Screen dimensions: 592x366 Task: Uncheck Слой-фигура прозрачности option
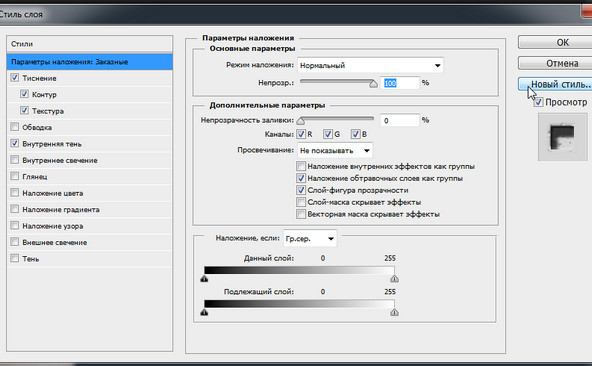click(301, 190)
